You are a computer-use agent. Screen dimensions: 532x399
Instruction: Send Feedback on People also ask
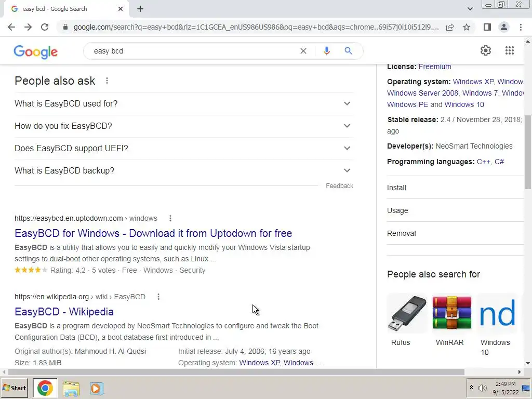pos(339,186)
